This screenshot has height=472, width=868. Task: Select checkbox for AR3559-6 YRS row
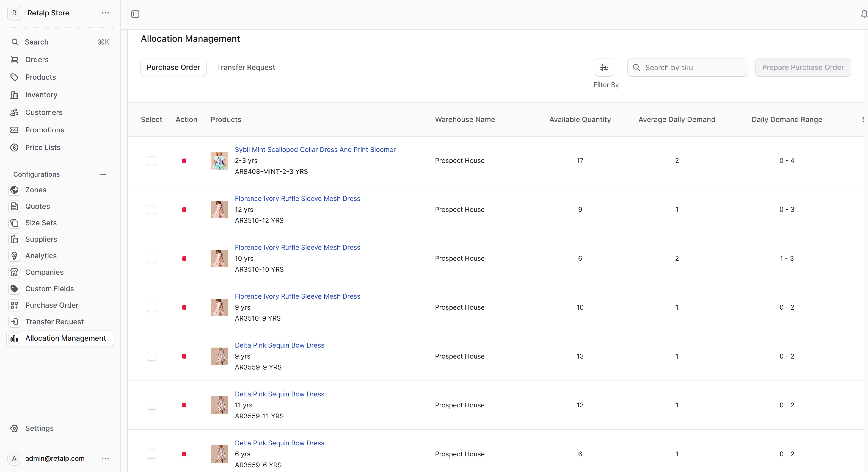[151, 454]
